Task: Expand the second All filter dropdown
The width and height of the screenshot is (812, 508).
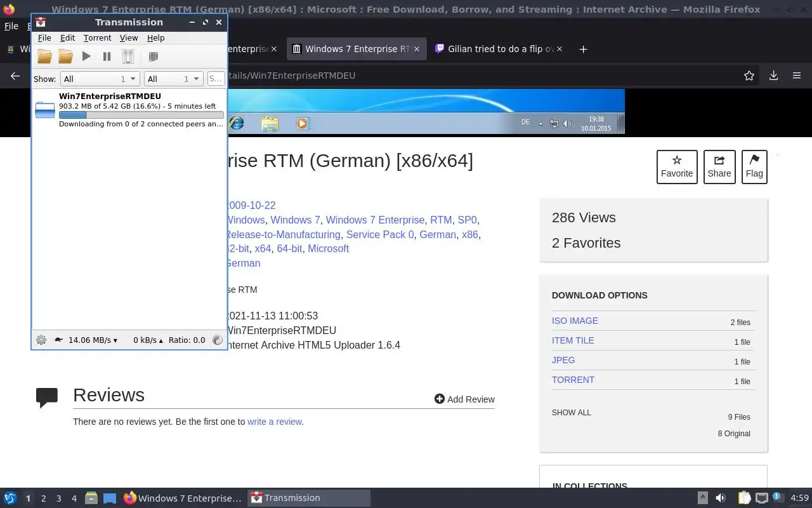Action: [173, 79]
